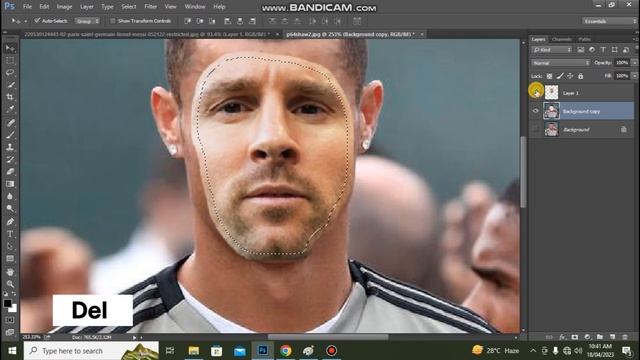Image resolution: width=640 pixels, height=360 pixels.
Task: Select the Hand tool
Action: click(10, 271)
